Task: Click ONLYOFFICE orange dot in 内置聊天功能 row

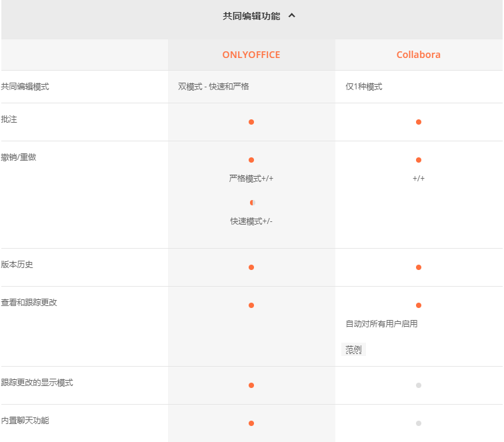Action: point(251,423)
